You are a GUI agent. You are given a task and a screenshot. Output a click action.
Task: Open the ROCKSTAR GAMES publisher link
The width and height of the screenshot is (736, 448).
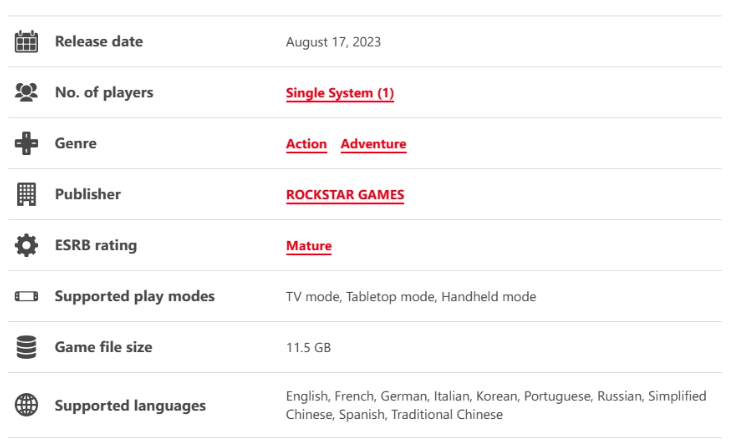(345, 195)
